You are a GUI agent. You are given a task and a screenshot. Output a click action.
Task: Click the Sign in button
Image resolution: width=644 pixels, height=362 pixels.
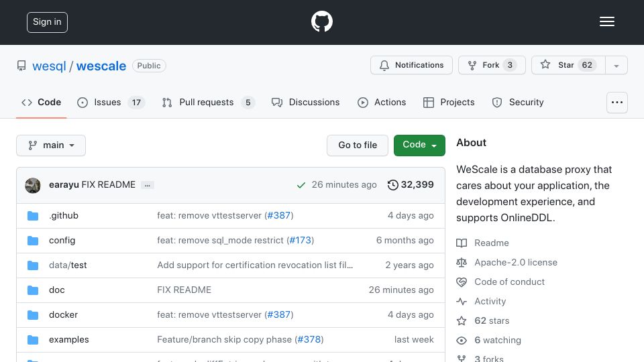click(47, 22)
